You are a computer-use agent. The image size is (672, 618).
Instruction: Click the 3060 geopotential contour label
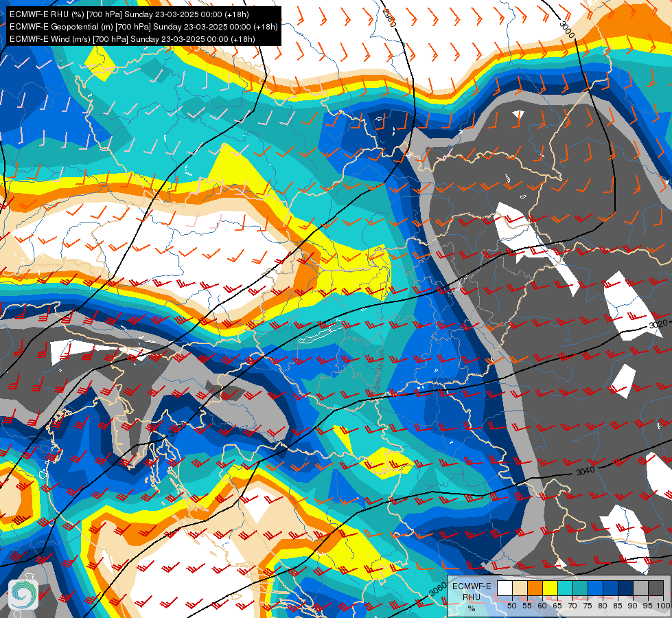(x=437, y=591)
